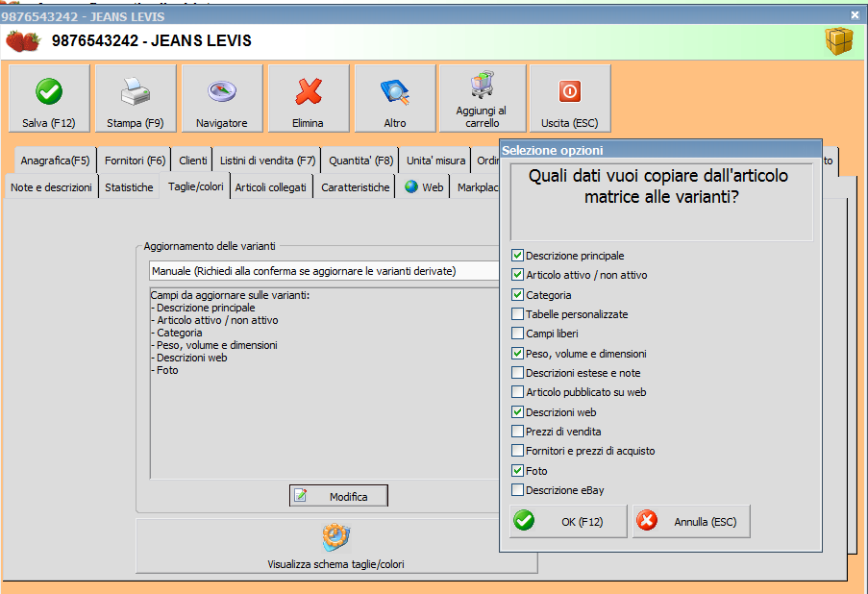868x594 pixels.
Task: Switch to Caratteristiche tab
Action: coord(356,187)
